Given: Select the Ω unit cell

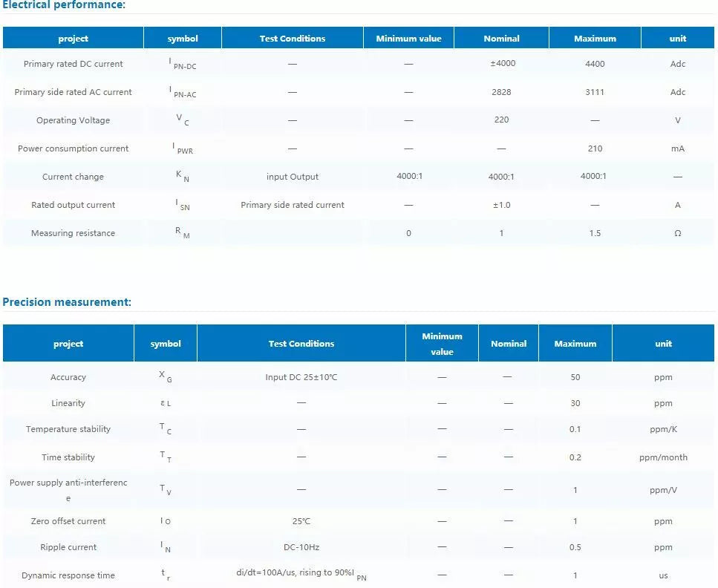Looking at the screenshot, I should click(677, 233).
